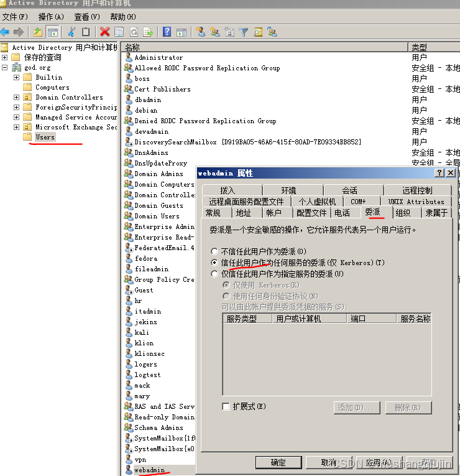Click the Copy clipboard icon
The width and height of the screenshot is (460, 476).
(x=86, y=32)
